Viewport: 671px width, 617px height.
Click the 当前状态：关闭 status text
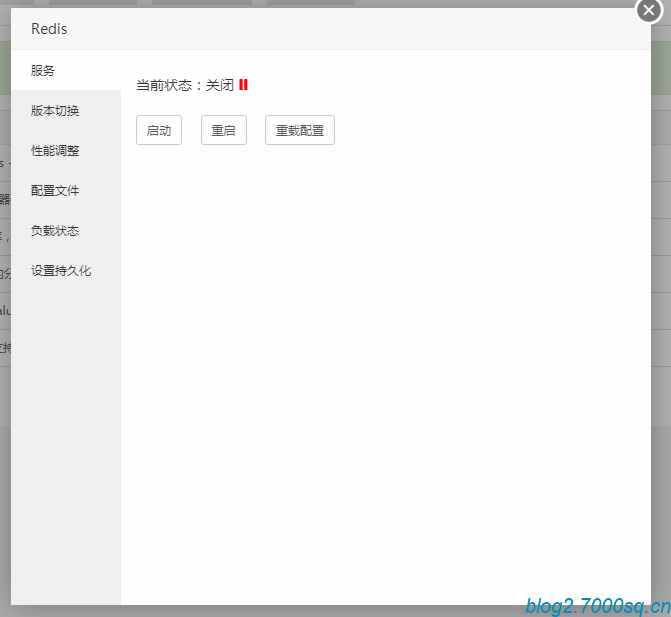(185, 85)
